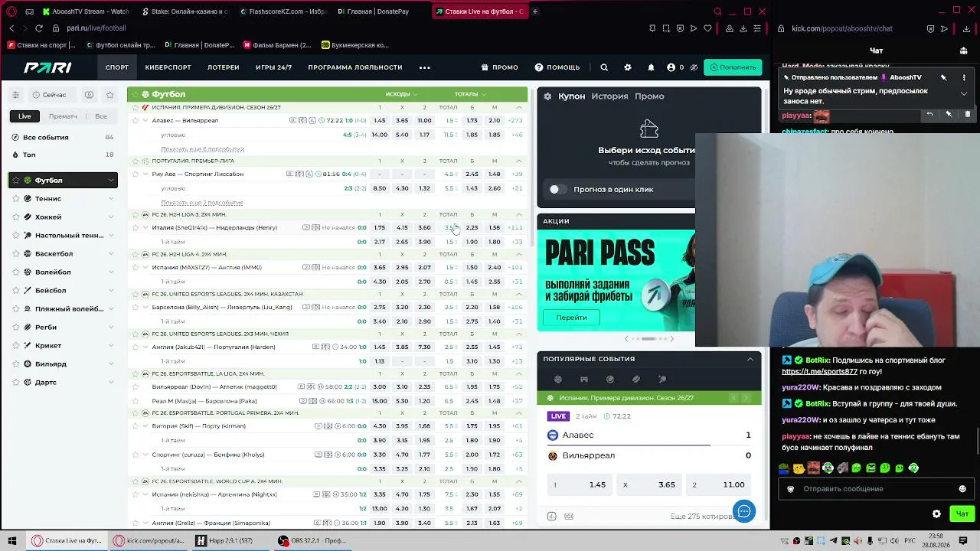Click the Пополнить deposit button
This screenshot has height=551, width=980.
pos(733,67)
